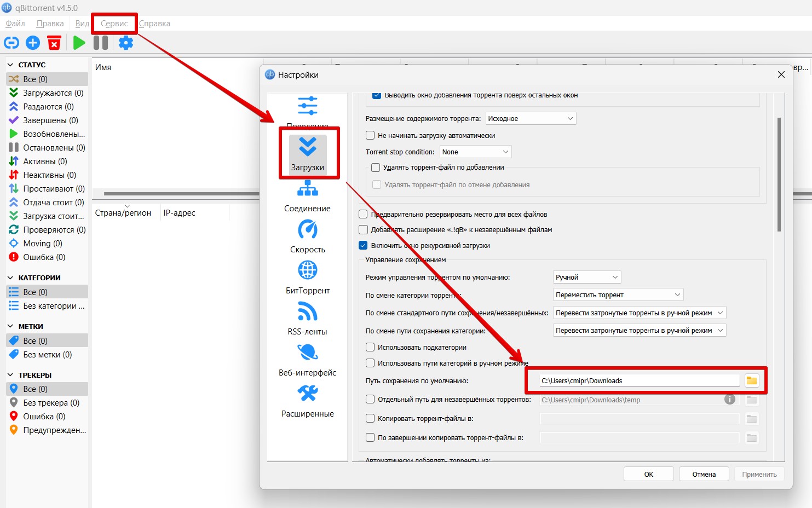Viewport: 812px width, 508px height.
Task: Filter by Завершены (0) status
Action: (x=47, y=120)
